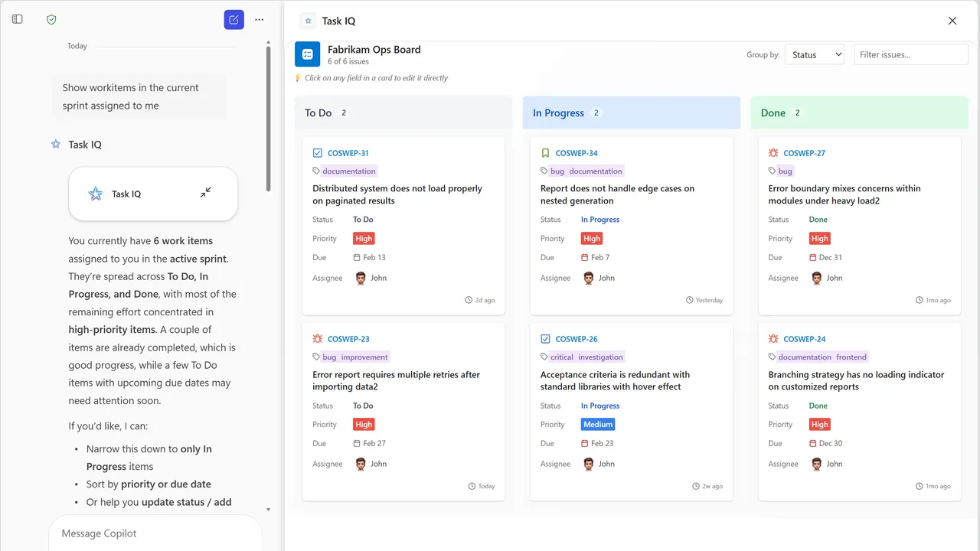The image size is (980, 551).
Task: Click the 'Yesterday' timestamp on COSWEP-34
Action: pyautogui.click(x=709, y=300)
